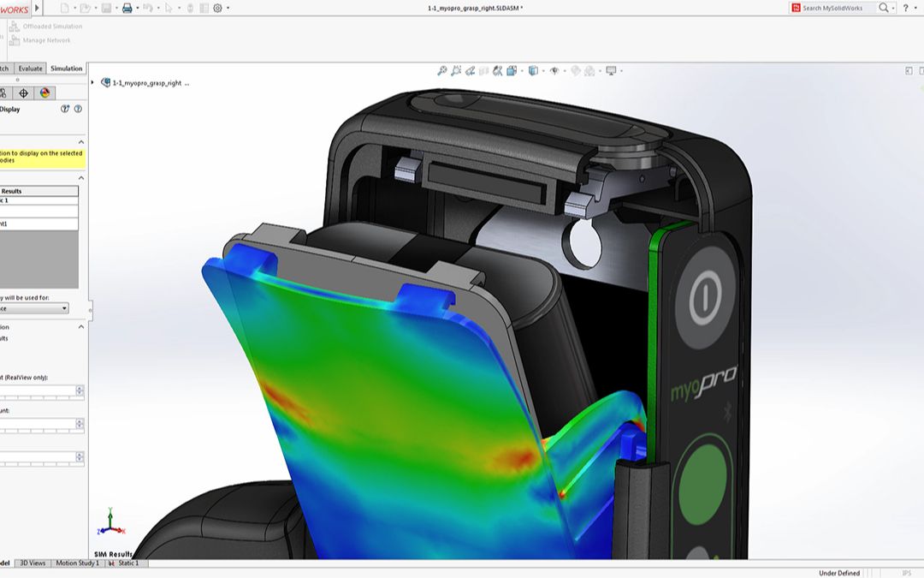Open the Options gear in the toolbar

coord(216,8)
